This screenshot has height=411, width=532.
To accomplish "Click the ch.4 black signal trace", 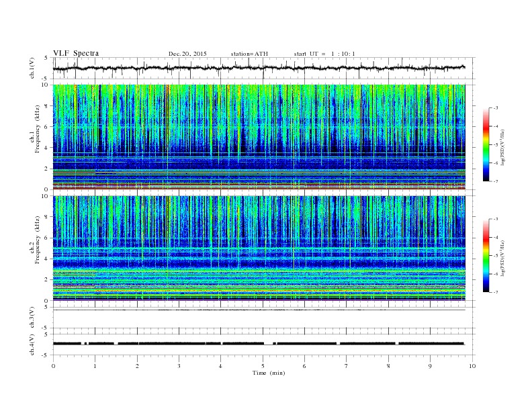I will click(259, 344).
